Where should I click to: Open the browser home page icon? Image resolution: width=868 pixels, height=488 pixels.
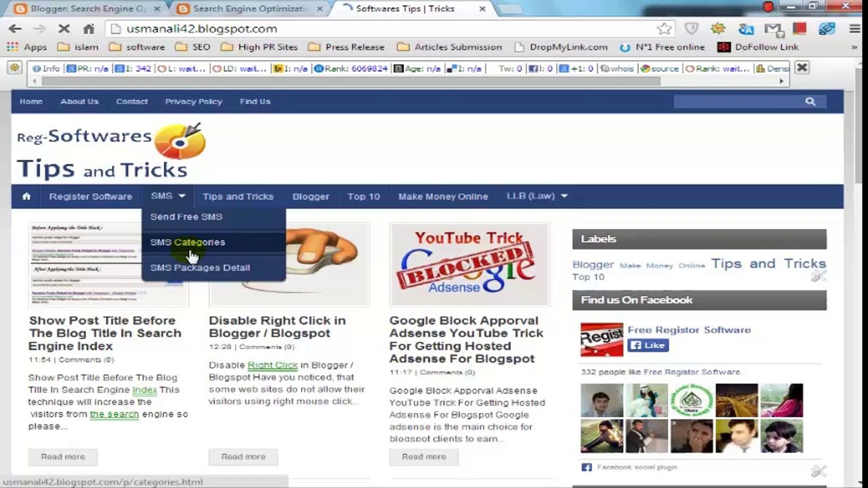88,28
